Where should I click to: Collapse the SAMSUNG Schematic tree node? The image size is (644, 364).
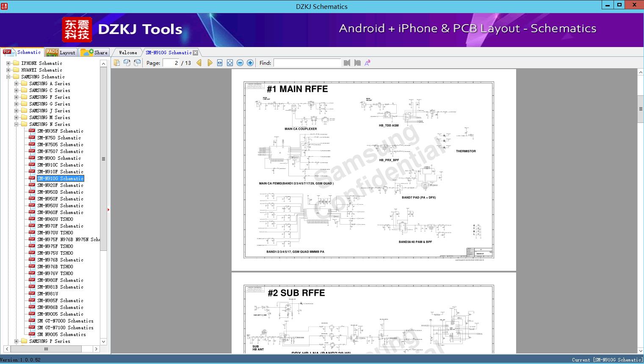pos(8,77)
